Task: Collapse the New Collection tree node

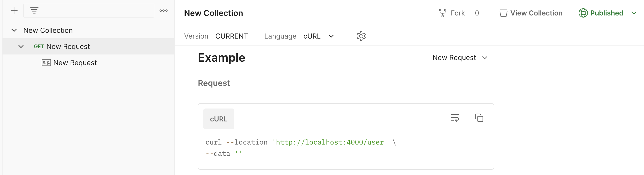Action: coord(14,30)
